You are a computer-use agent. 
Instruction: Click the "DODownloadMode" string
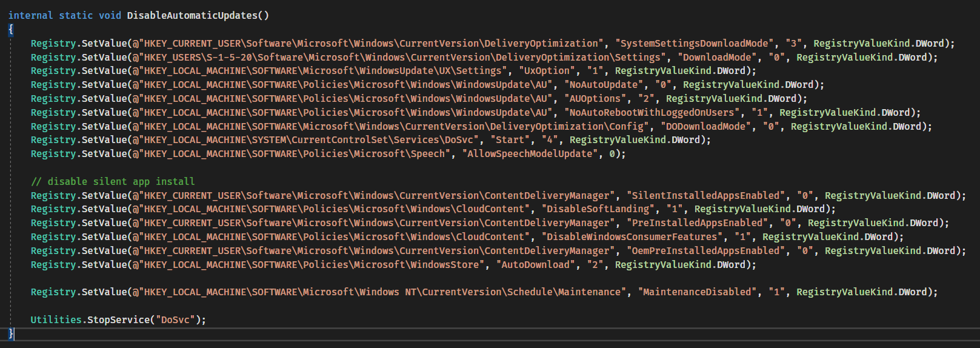click(705, 127)
